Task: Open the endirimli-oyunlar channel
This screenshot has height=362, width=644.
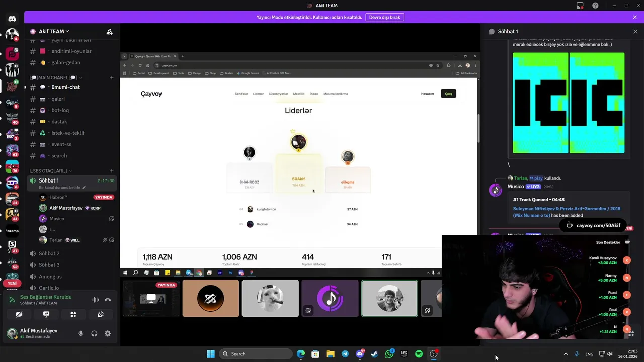Action: 72,51
